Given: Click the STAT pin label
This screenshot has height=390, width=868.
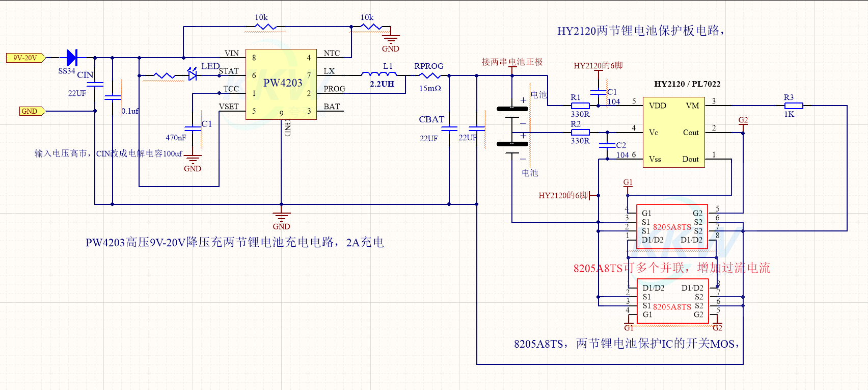Looking at the screenshot, I should pyautogui.click(x=229, y=71).
